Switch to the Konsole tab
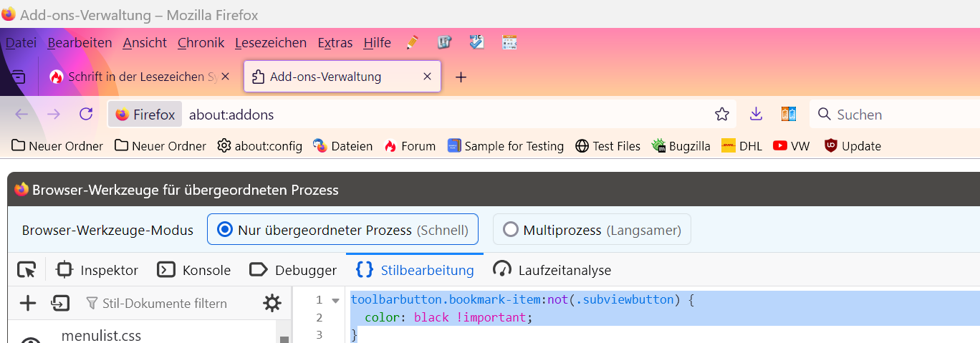Screen dimensions: 980x343 coord(194,270)
